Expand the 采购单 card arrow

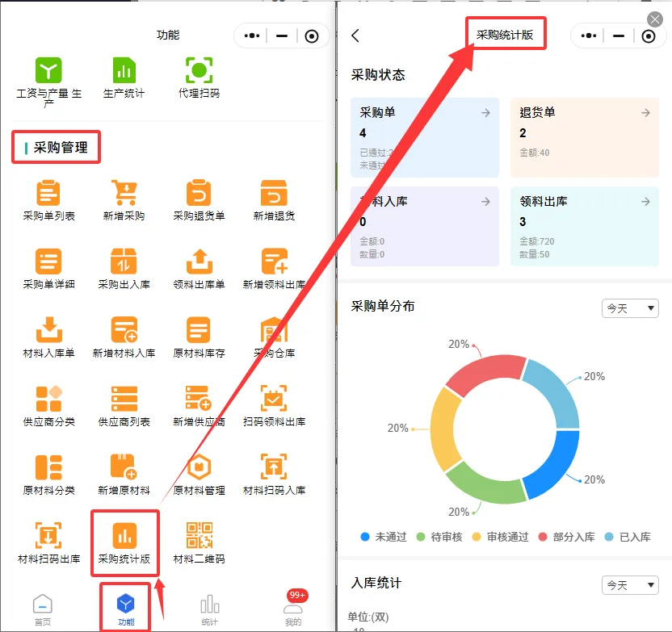(x=485, y=113)
